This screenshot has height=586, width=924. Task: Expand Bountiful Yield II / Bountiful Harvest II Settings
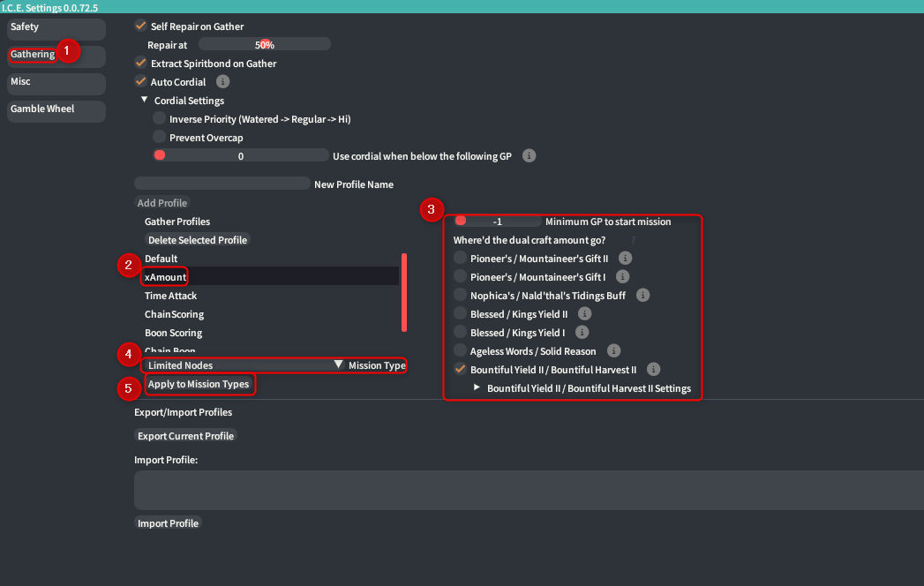coord(477,388)
